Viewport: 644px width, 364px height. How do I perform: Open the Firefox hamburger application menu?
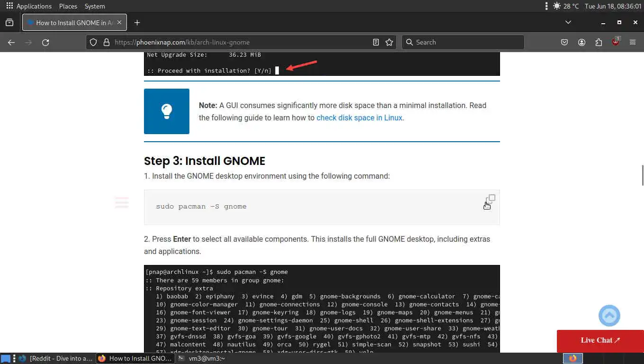[x=633, y=42]
